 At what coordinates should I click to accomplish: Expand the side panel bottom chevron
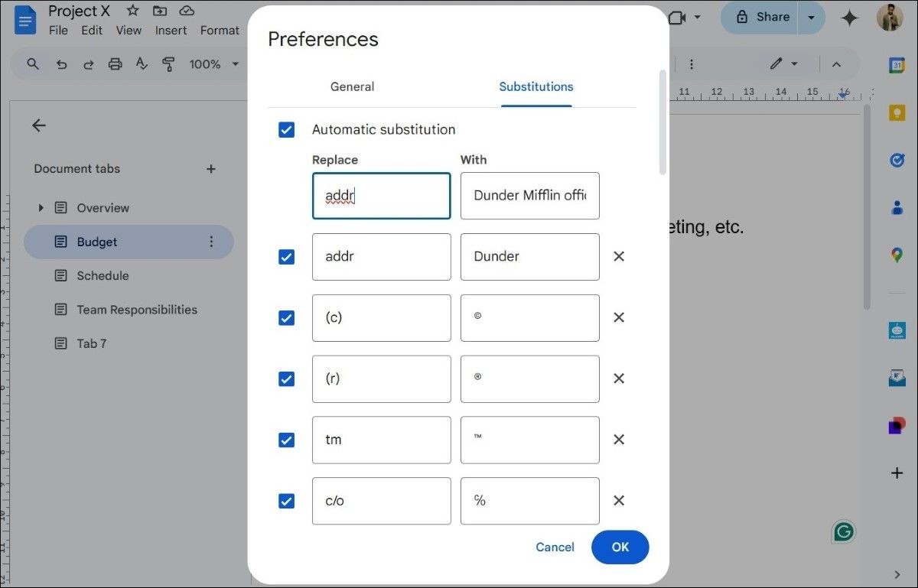tap(897, 574)
